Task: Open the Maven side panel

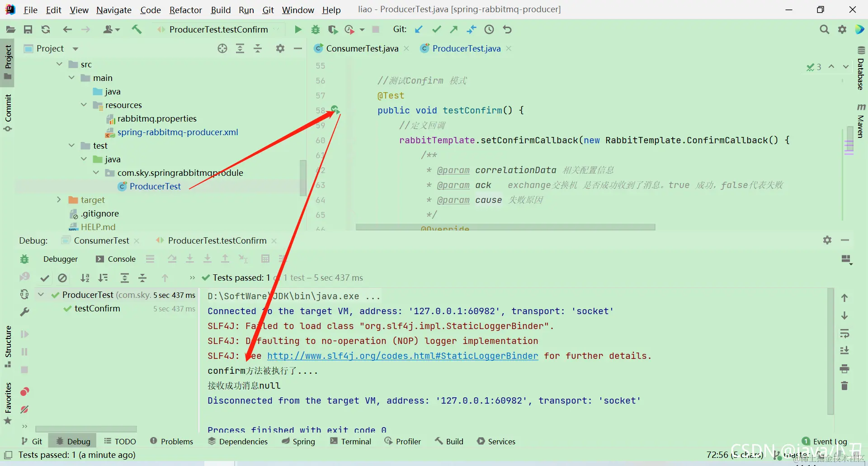Action: coord(861,121)
